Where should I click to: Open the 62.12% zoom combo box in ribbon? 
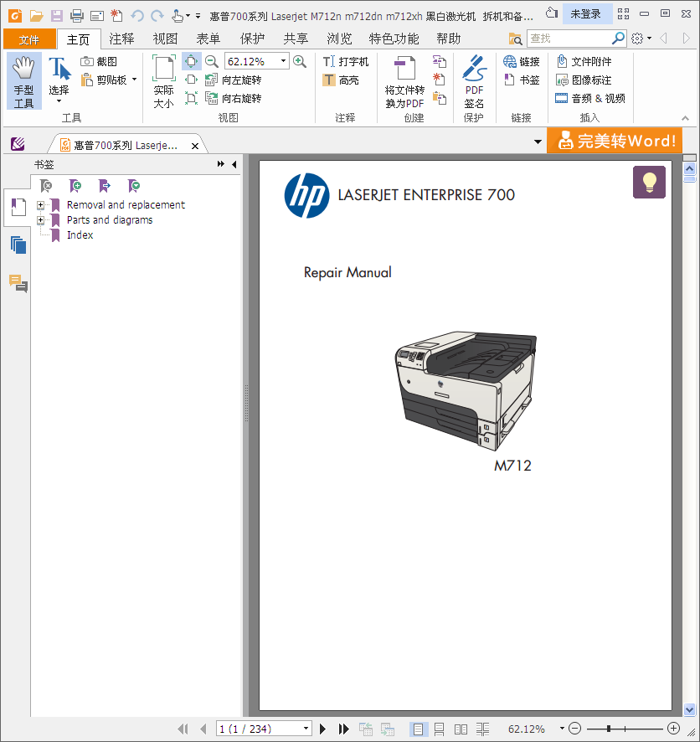coord(257,61)
